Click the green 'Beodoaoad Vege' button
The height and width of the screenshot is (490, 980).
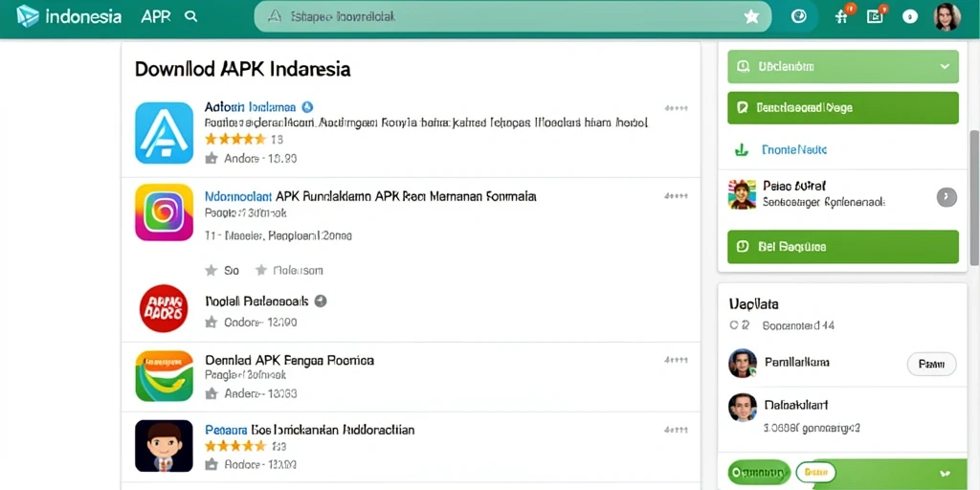[842, 108]
